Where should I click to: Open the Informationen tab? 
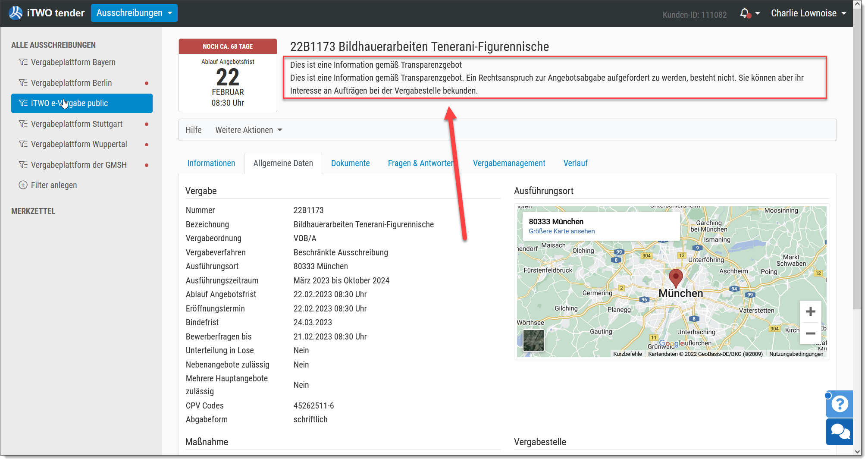211,163
